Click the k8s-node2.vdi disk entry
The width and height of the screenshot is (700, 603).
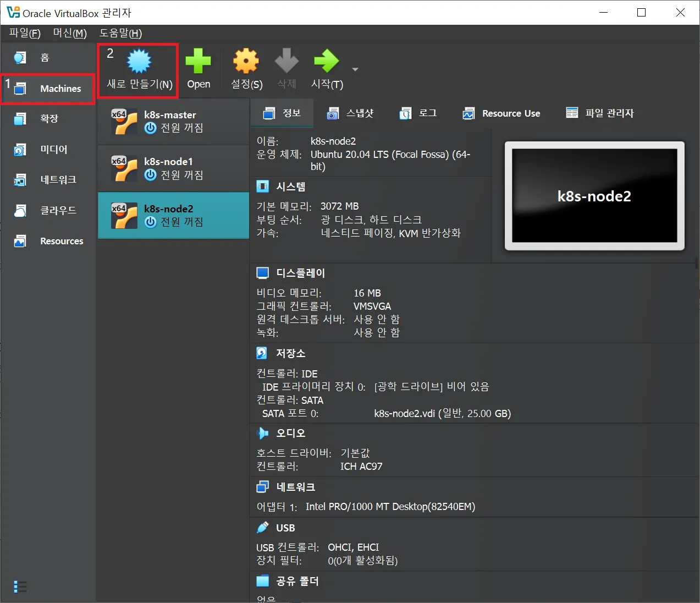click(443, 413)
